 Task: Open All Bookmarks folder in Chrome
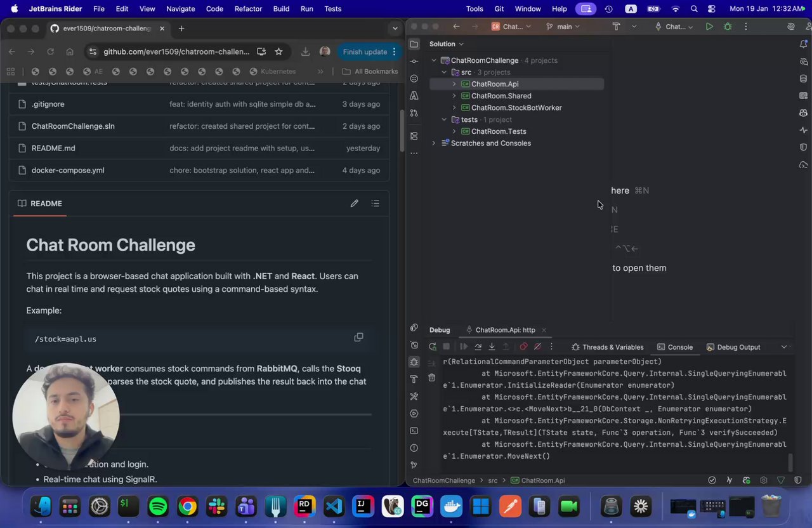370,71
